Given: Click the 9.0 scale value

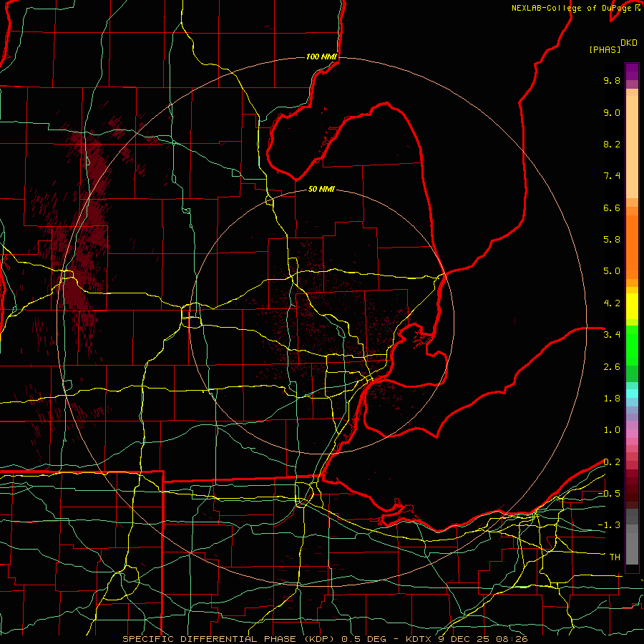Looking at the screenshot, I should (x=612, y=112).
